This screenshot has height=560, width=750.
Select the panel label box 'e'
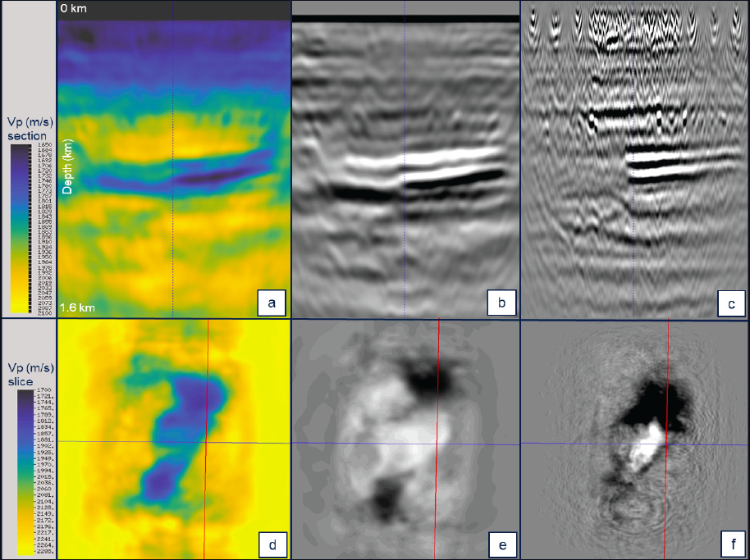502,544
